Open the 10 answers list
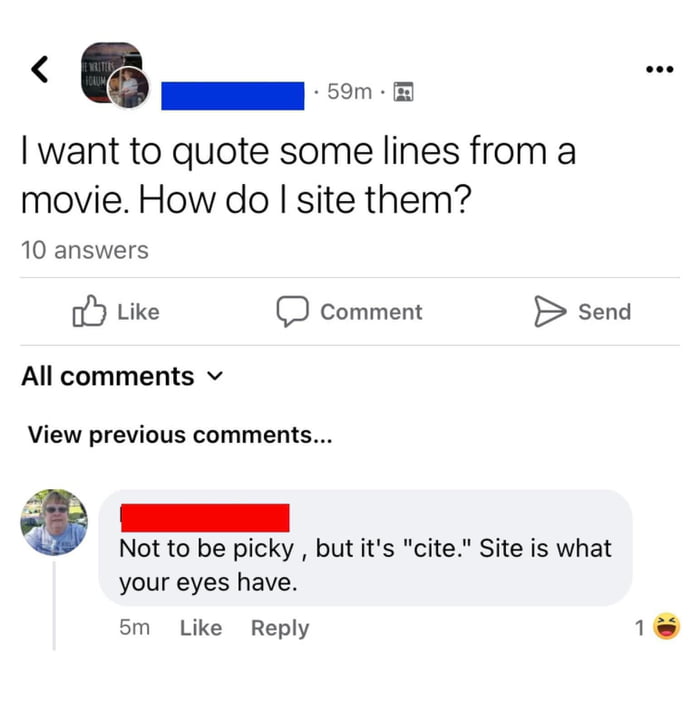The height and width of the screenshot is (711, 700). pos(84,250)
